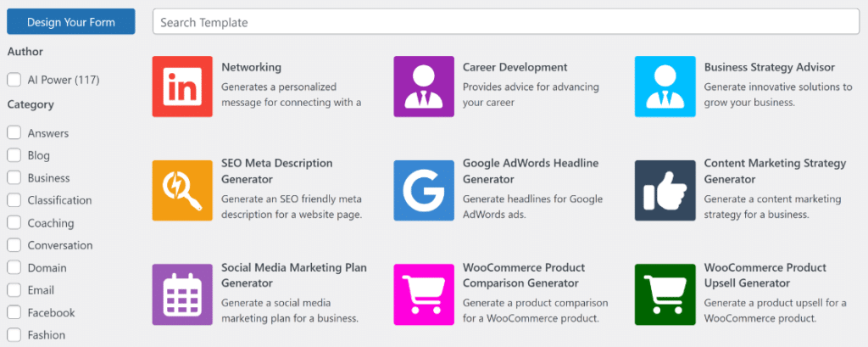The image size is (868, 347).
Task: Click the Business Strategy Advisor icon
Action: [x=665, y=87]
